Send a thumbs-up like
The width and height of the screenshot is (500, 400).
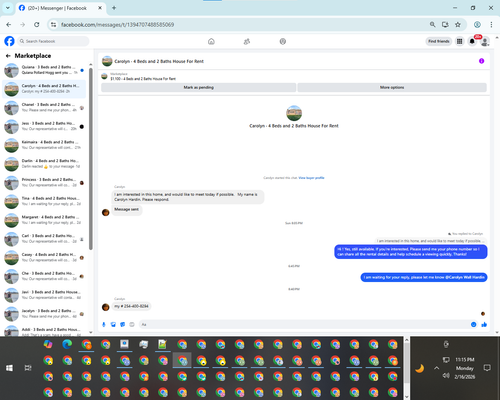(484, 324)
